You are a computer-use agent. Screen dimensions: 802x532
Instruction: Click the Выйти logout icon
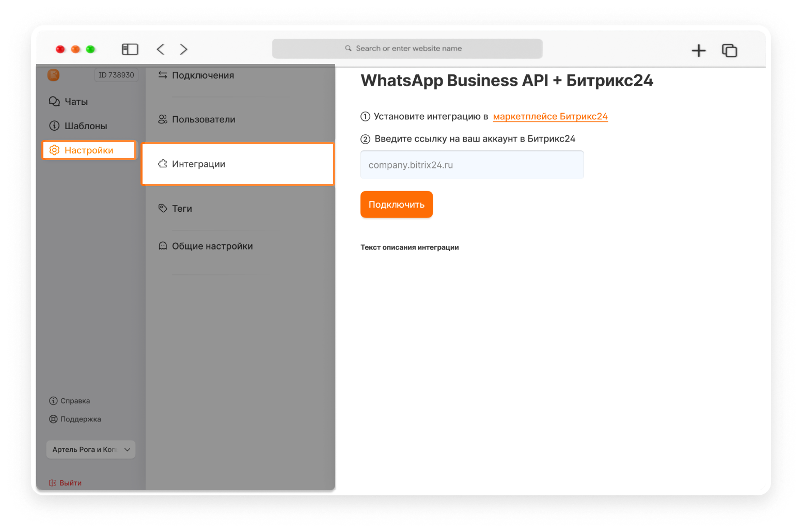pos(52,483)
